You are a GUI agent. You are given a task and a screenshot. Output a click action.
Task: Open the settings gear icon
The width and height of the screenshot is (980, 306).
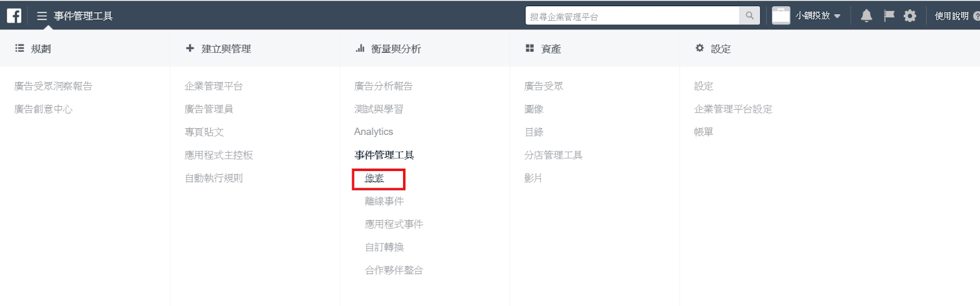[x=910, y=16]
